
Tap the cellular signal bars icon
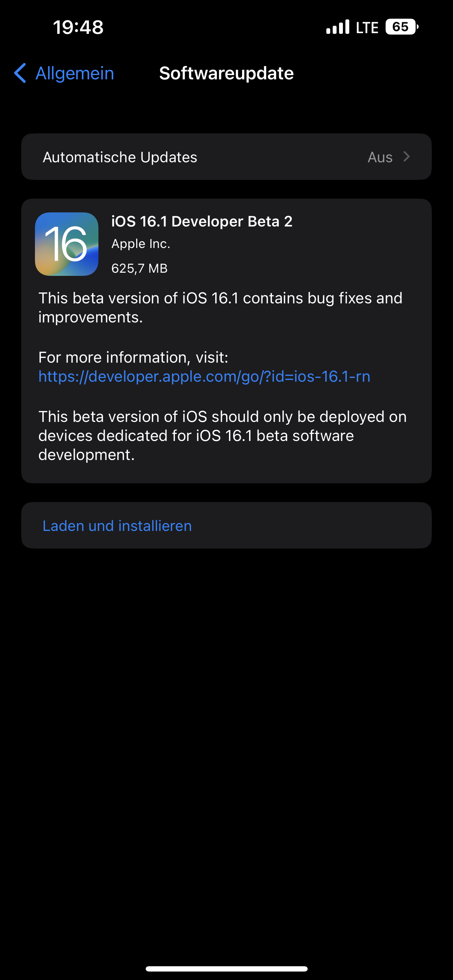(x=338, y=27)
